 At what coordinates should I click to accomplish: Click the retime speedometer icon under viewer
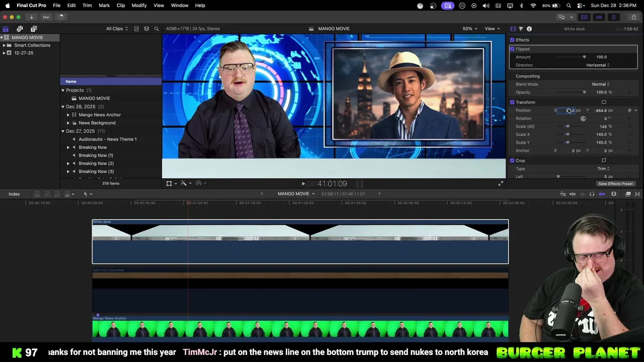pos(199,184)
